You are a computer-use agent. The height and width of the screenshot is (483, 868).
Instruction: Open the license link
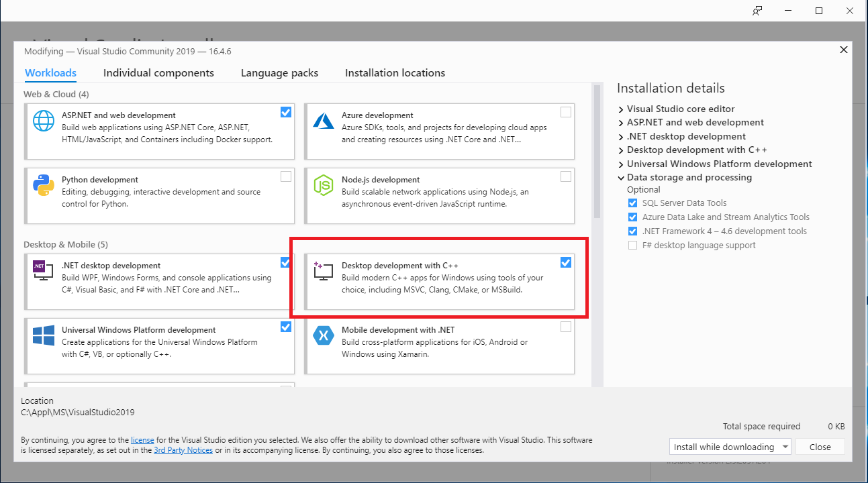142,440
